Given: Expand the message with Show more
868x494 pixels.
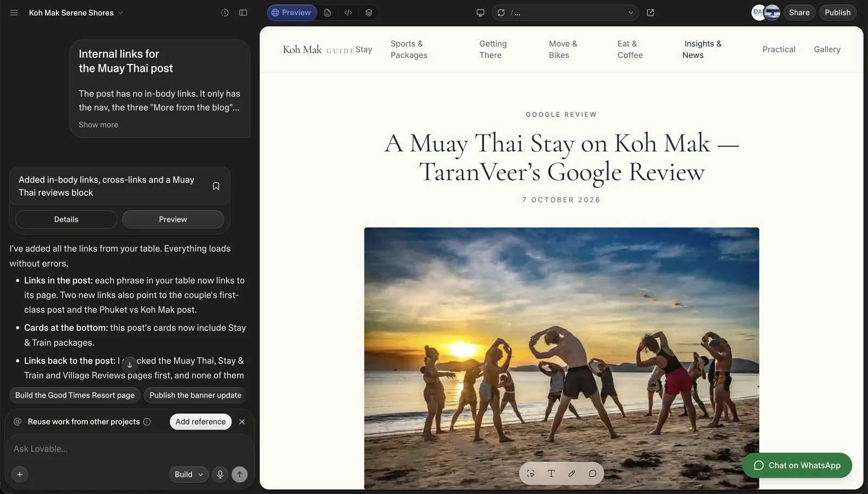Looking at the screenshot, I should coord(98,125).
